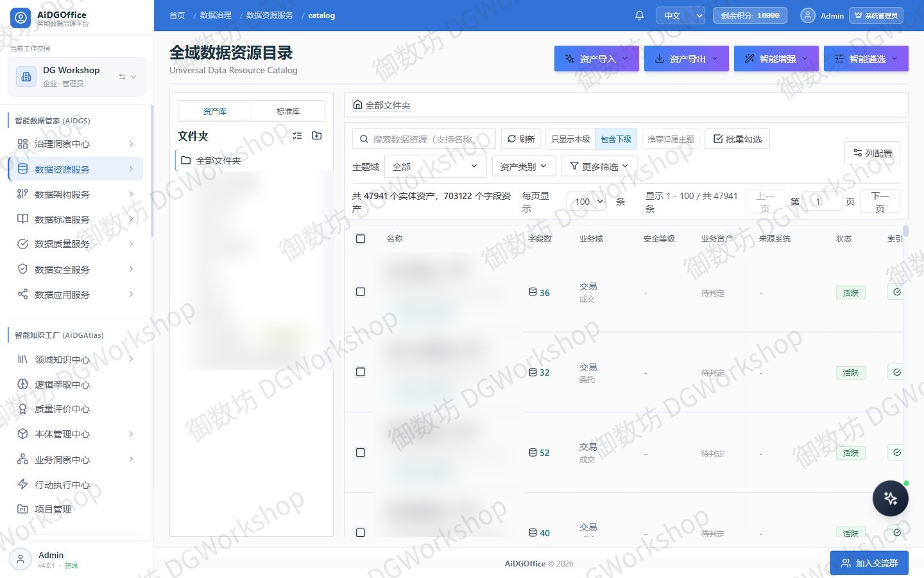Click the new folder icon in 文件夹 panel
The image size is (924, 578).
click(x=316, y=136)
